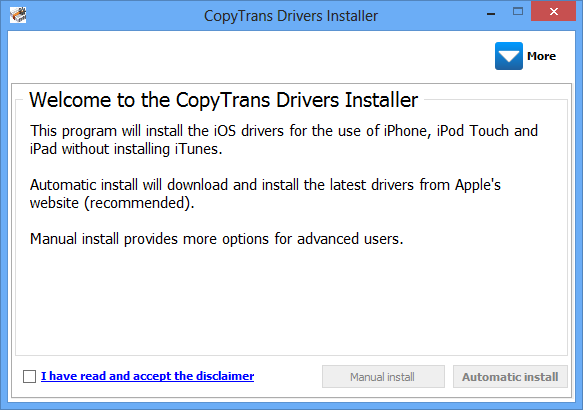Click the Welcome to CopyTrans Drivers Installer heading

[x=223, y=100]
